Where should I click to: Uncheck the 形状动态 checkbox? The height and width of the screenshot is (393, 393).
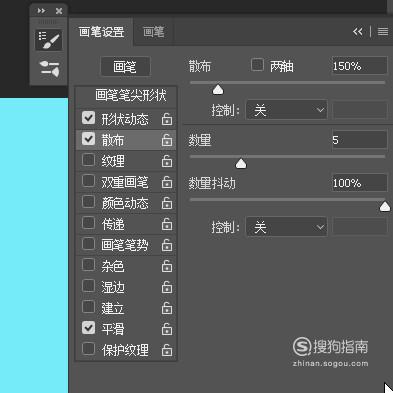point(88,118)
